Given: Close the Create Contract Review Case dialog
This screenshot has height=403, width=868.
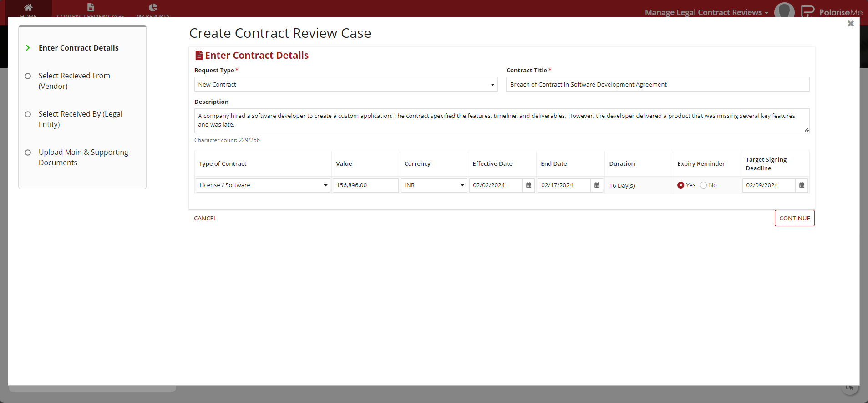Looking at the screenshot, I should click(x=850, y=24).
